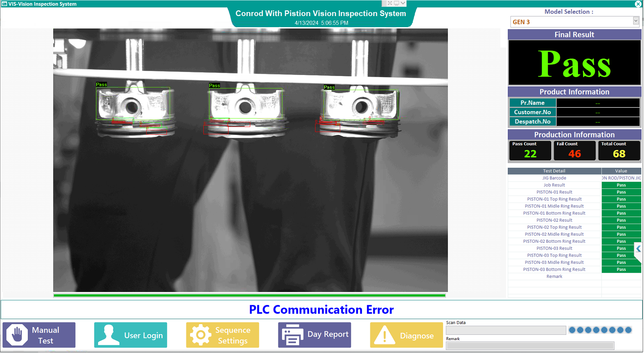Toggle the fourth blue indicator circle

pos(596,330)
